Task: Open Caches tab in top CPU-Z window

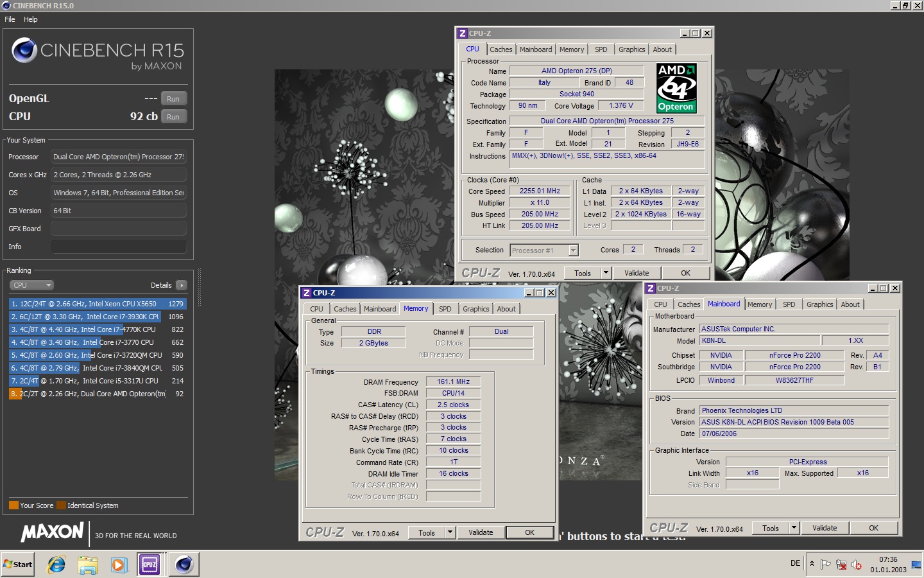Action: (501, 49)
